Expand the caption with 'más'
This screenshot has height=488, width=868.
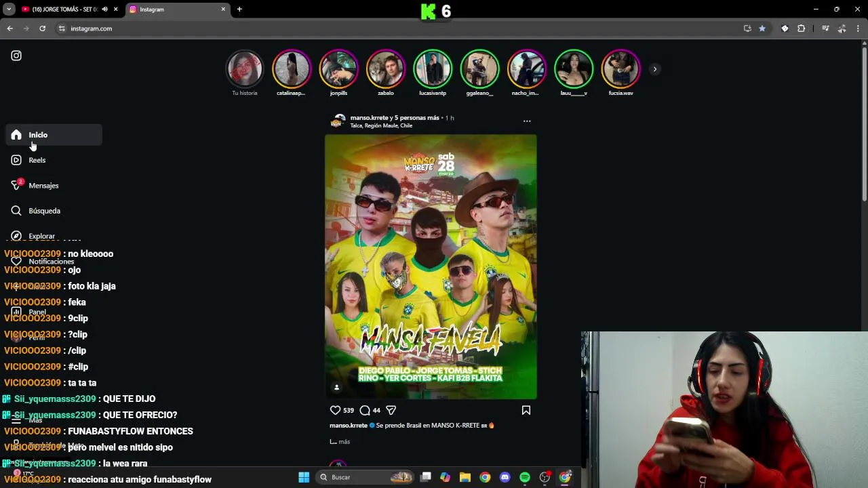(x=344, y=442)
